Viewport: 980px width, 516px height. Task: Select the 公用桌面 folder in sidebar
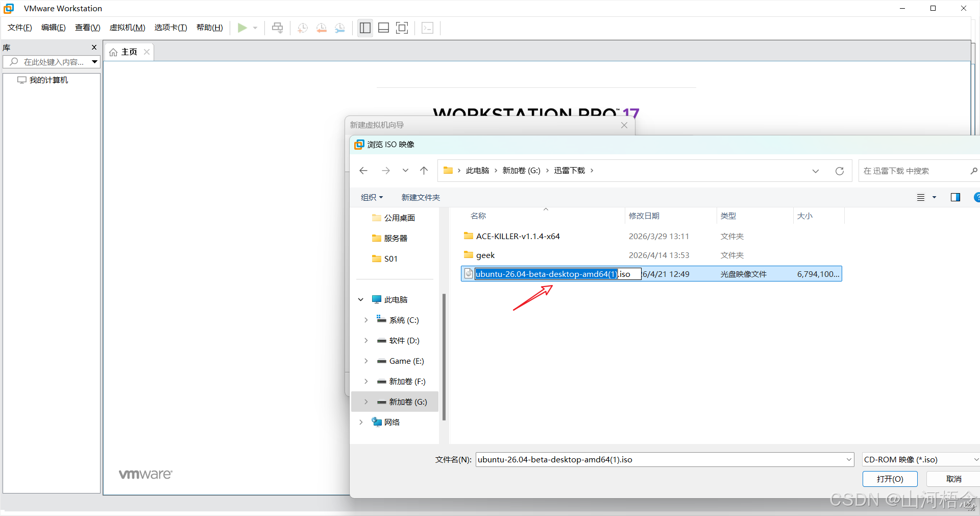394,218
